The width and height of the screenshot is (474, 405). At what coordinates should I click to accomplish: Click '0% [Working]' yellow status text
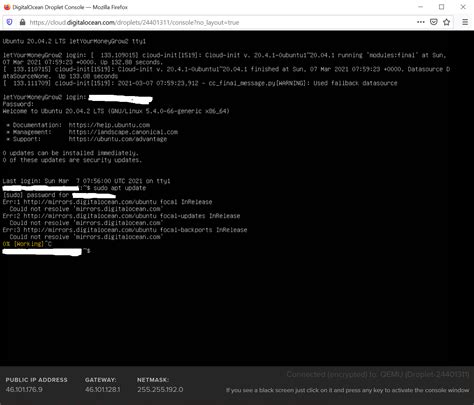click(x=23, y=244)
